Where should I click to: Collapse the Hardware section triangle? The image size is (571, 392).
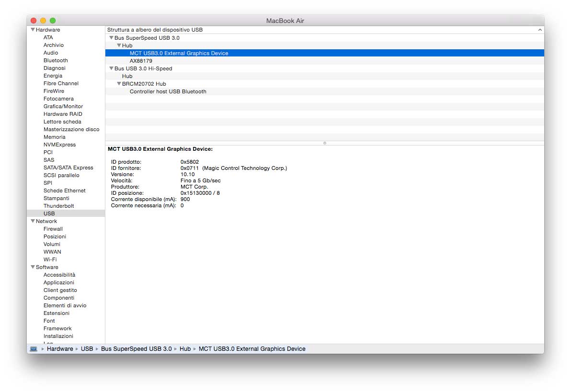pyautogui.click(x=33, y=30)
